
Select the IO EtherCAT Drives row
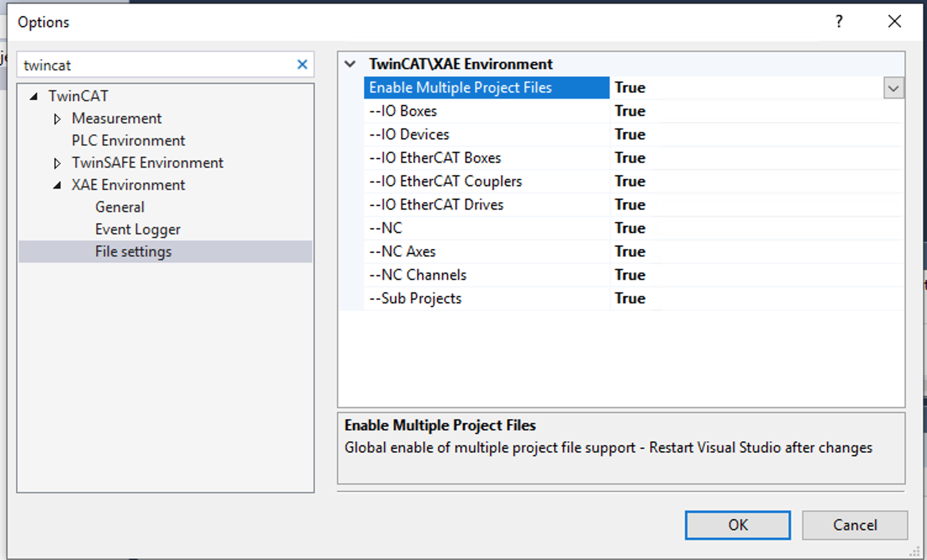point(436,204)
